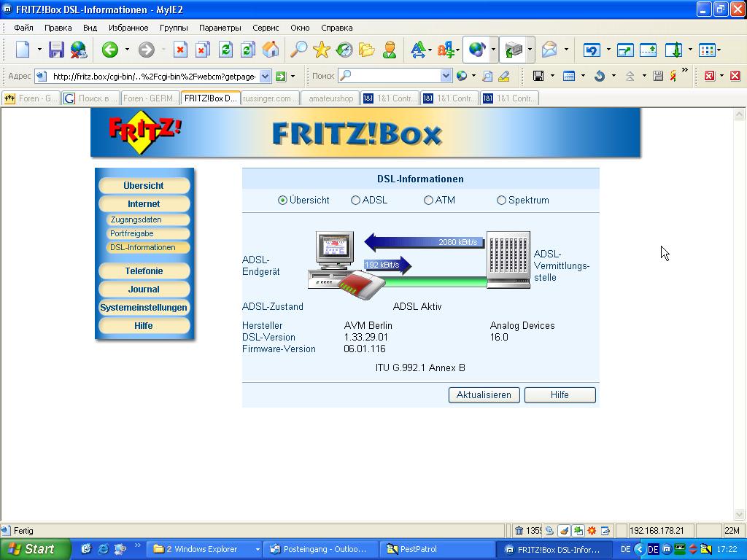Click the Aktualisieren button

pos(484,394)
